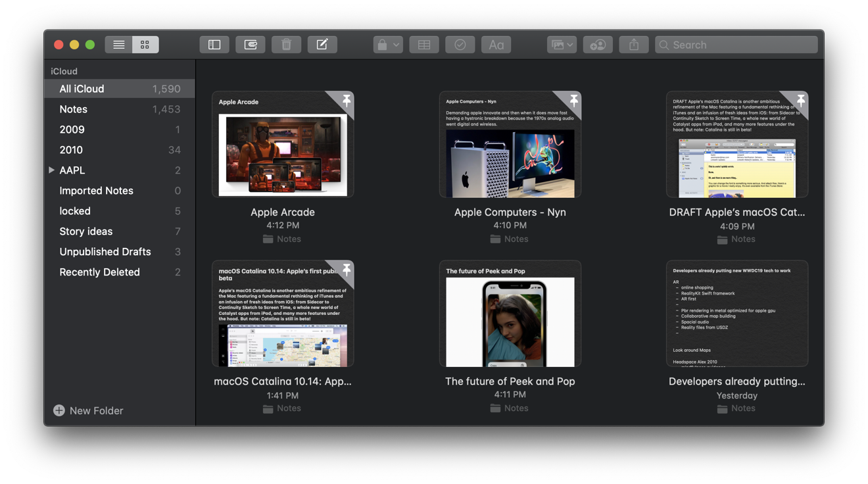Click the pin on DRAFT Apple's macOS note

point(800,101)
